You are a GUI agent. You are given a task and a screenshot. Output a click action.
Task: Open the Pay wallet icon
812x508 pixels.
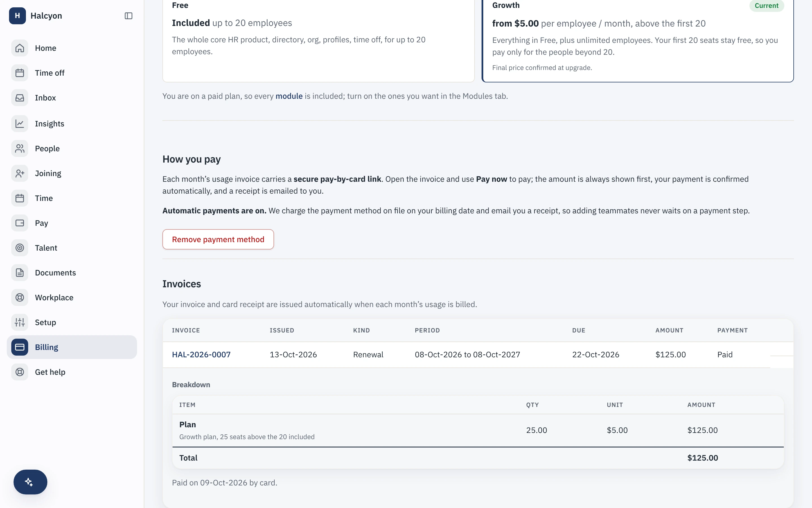[20, 223]
